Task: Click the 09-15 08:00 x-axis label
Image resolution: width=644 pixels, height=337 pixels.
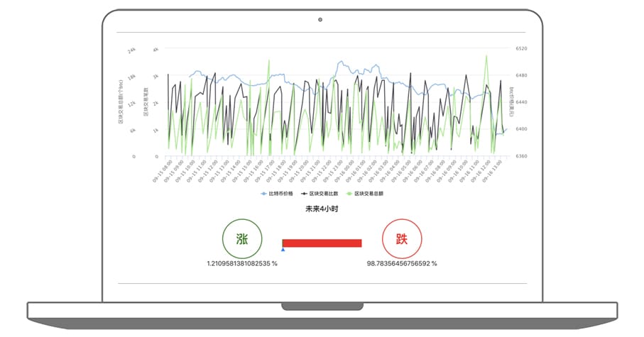Action: pos(163,171)
